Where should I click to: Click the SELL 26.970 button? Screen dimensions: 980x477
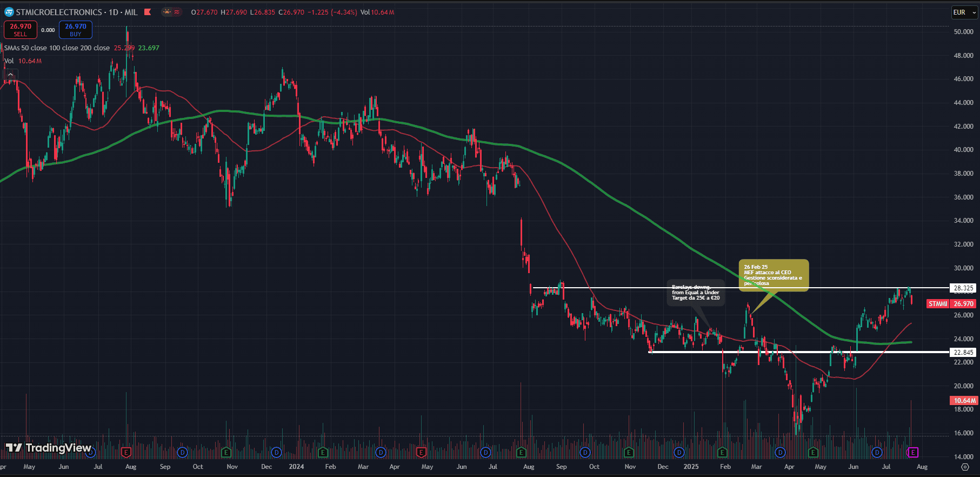[x=21, y=30]
